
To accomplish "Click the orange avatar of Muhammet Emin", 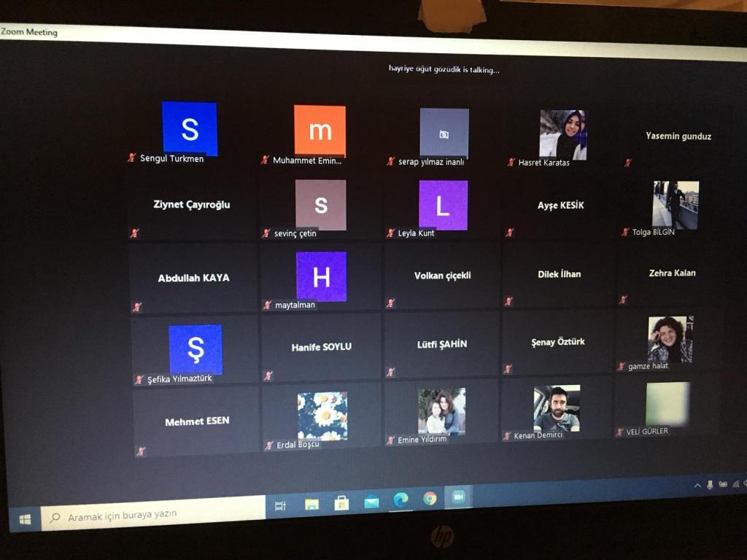I will tap(320, 131).
